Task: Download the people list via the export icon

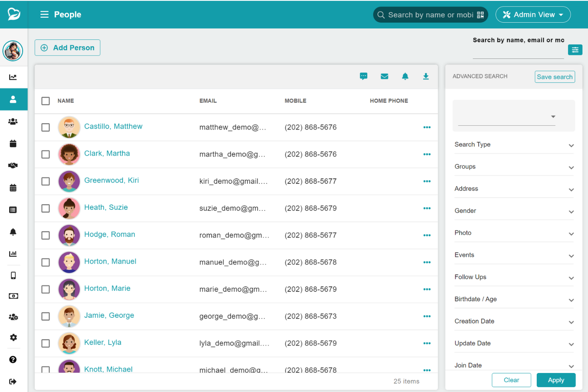Action: pos(426,76)
